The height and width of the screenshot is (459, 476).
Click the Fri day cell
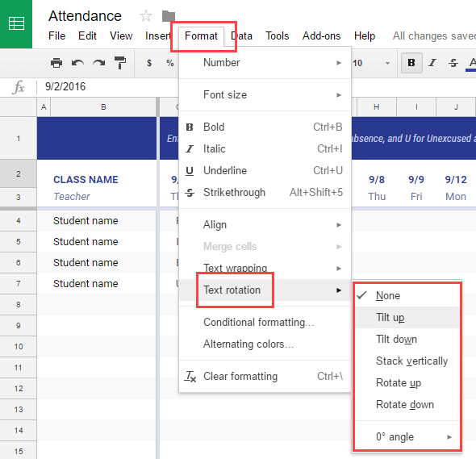point(416,196)
